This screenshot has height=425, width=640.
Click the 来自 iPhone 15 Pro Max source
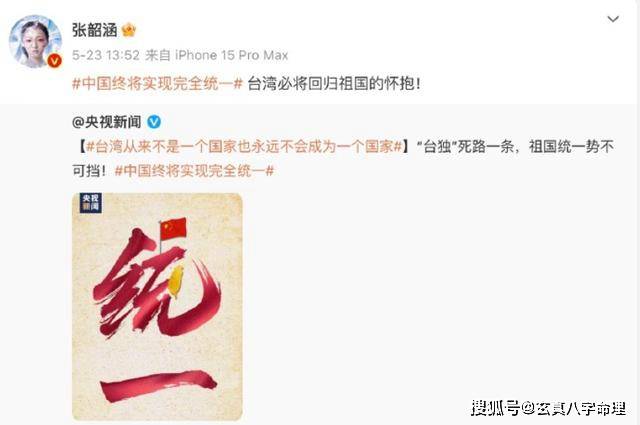click(217, 55)
